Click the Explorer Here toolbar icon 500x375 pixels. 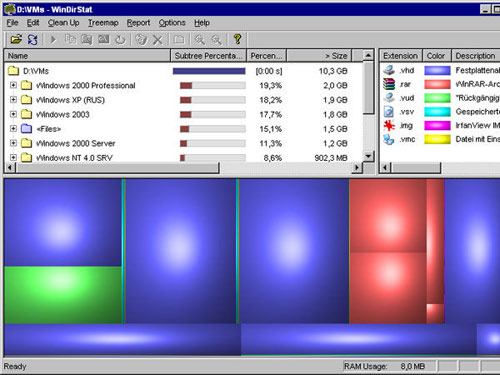click(x=87, y=40)
